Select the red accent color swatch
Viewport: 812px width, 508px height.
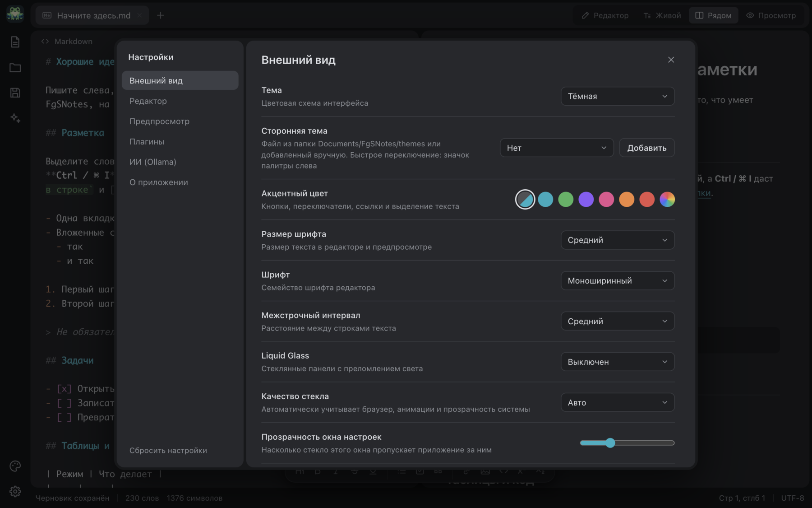tap(647, 199)
